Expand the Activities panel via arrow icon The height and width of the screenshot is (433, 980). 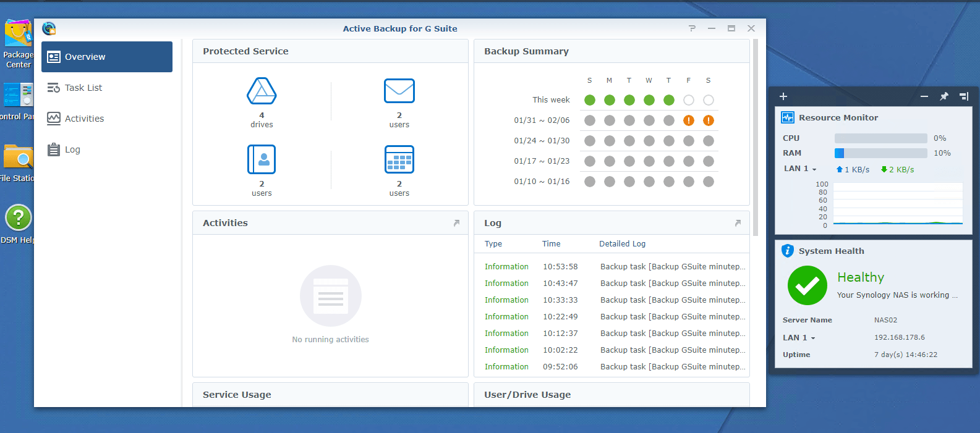click(456, 223)
